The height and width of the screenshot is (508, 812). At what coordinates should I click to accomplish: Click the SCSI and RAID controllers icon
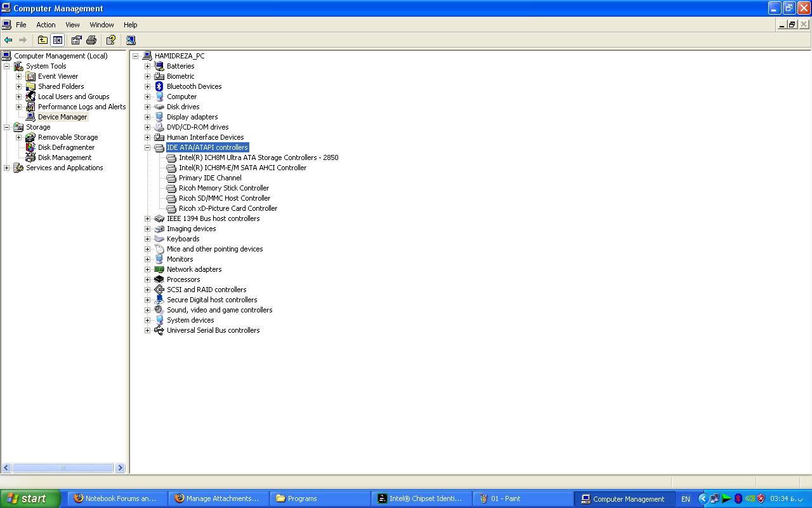click(x=159, y=290)
